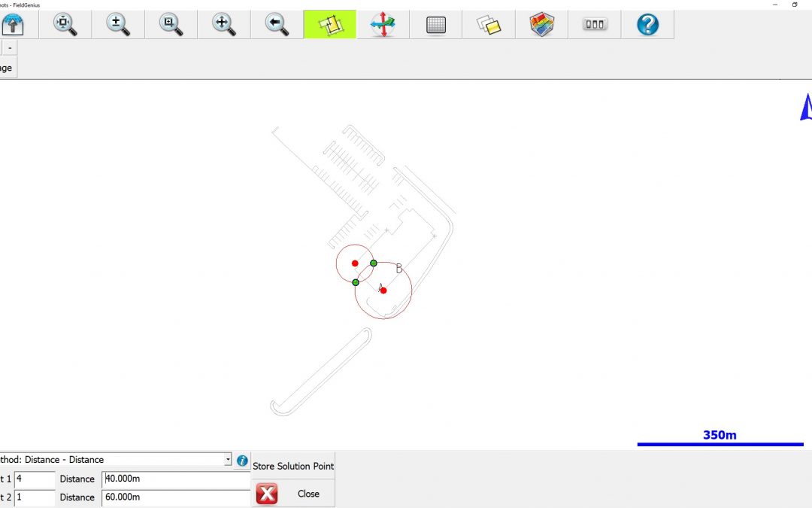
Task: Open the layers manager icon
Action: click(489, 24)
